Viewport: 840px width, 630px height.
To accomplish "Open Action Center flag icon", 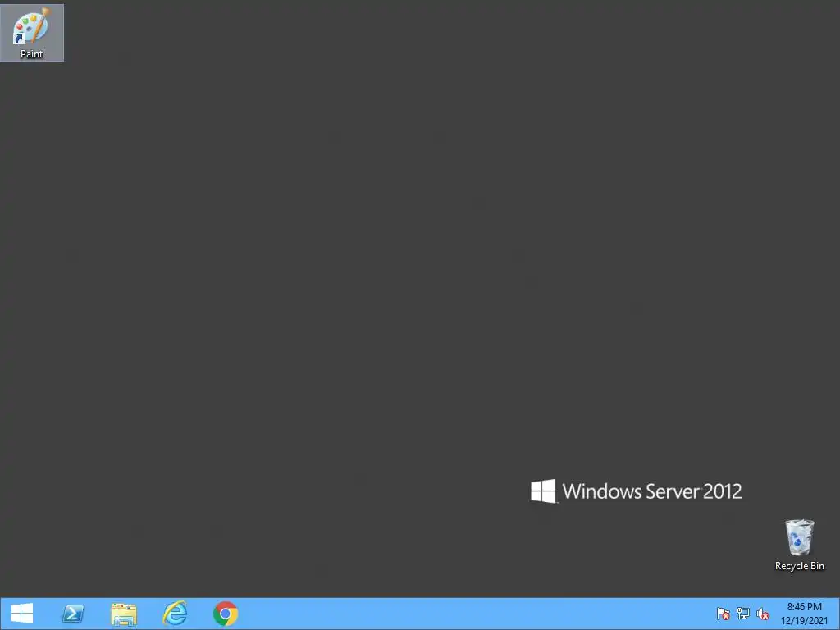I will click(724, 614).
